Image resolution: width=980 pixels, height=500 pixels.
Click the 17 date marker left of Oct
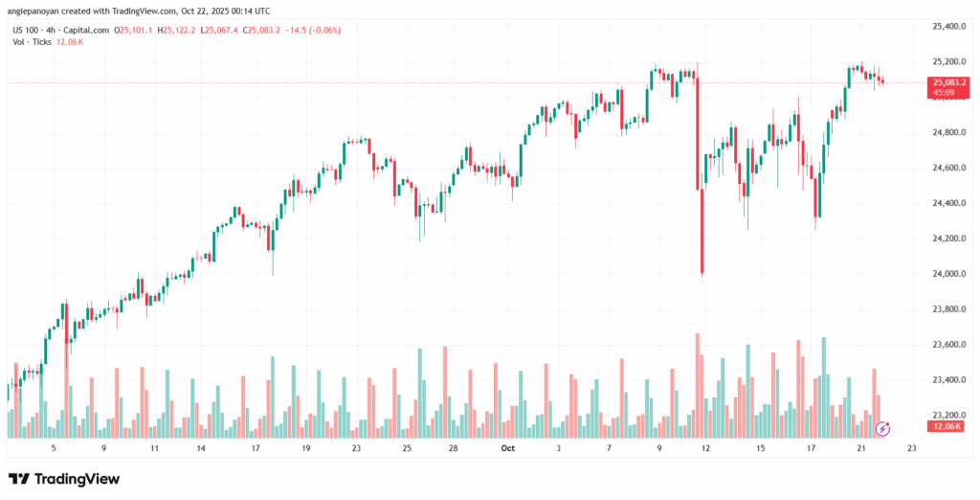(x=256, y=447)
